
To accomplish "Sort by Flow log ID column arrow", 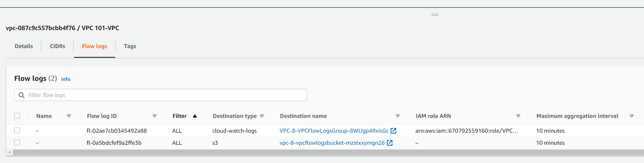I will [155, 116].
